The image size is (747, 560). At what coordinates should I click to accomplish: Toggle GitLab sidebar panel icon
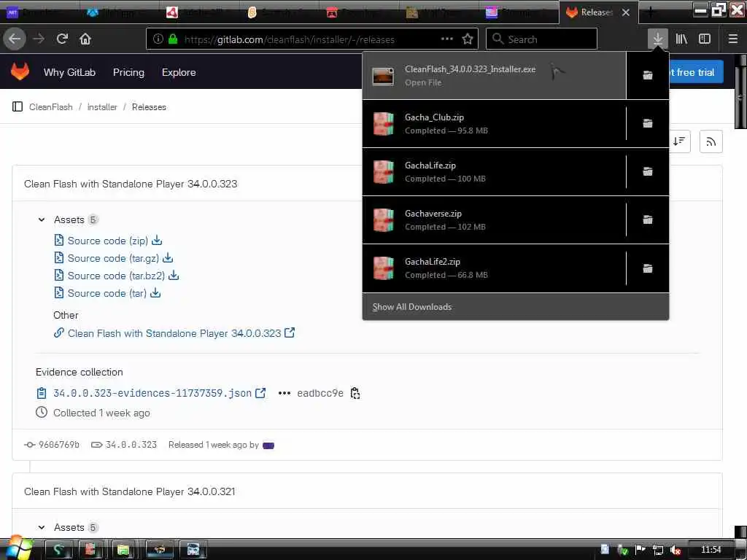(x=18, y=106)
